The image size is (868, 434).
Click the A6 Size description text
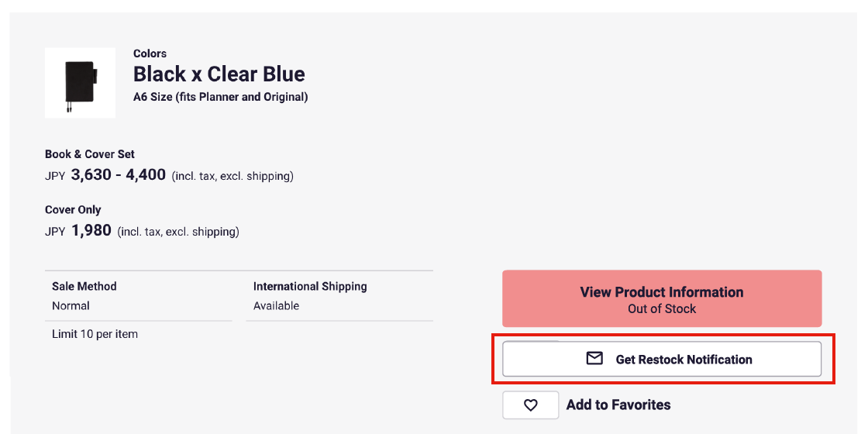(221, 97)
